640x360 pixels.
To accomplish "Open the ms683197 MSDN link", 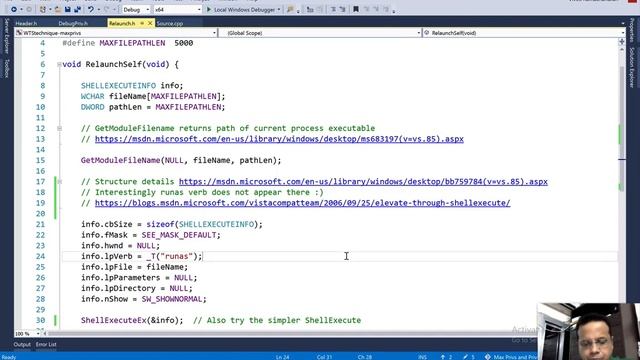I will (x=279, y=139).
